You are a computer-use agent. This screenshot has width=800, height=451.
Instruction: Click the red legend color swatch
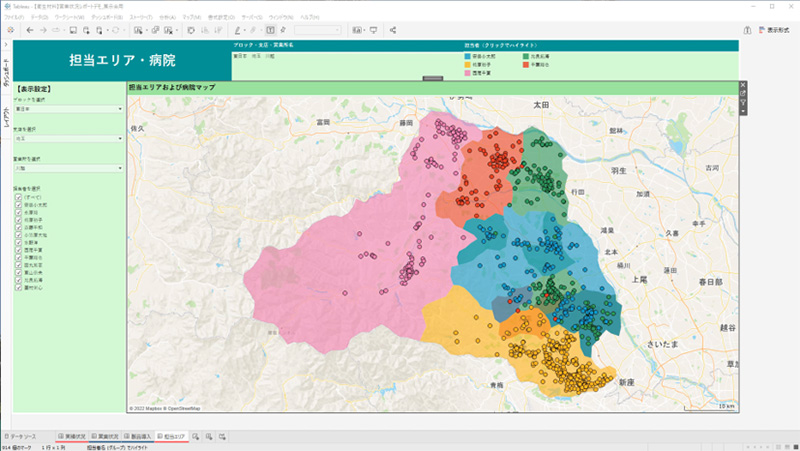527,64
